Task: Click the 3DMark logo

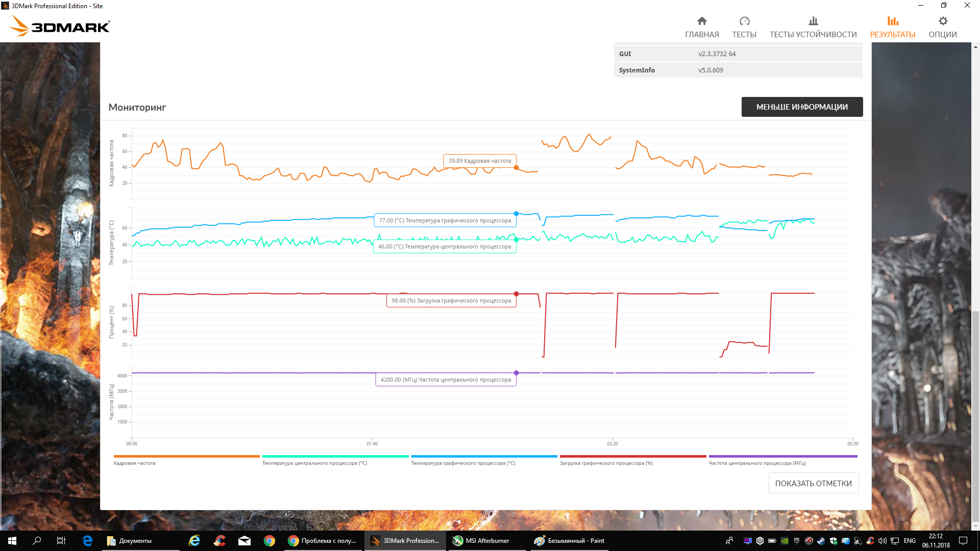Action: click(x=60, y=26)
